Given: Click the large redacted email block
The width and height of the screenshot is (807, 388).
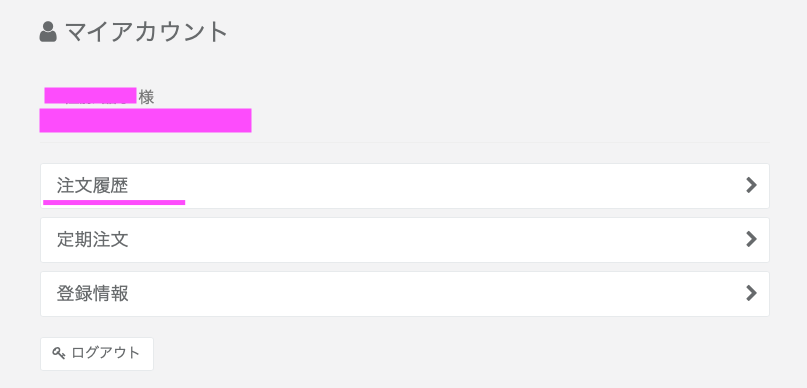Looking at the screenshot, I should click(x=145, y=120).
